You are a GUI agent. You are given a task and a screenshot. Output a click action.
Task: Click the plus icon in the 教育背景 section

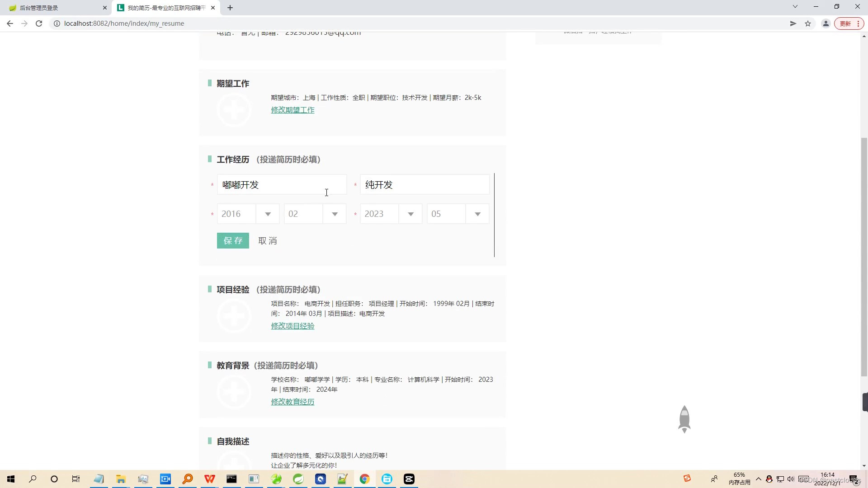click(x=234, y=391)
